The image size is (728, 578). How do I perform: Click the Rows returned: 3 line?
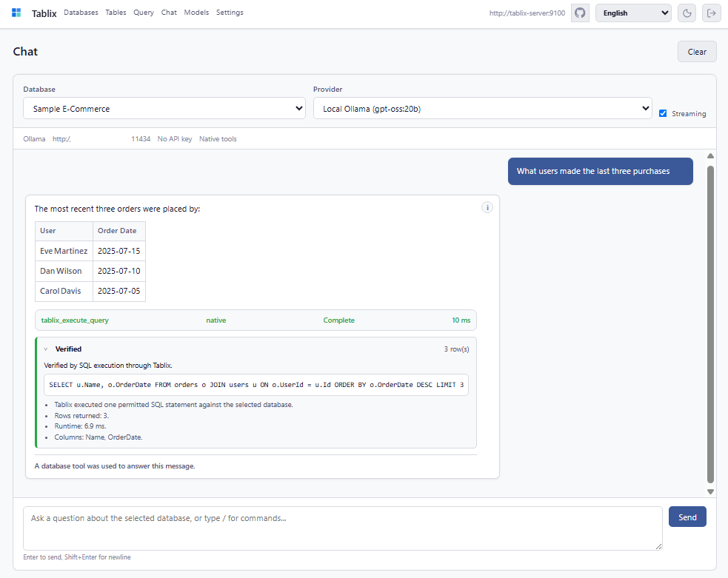pos(81,416)
